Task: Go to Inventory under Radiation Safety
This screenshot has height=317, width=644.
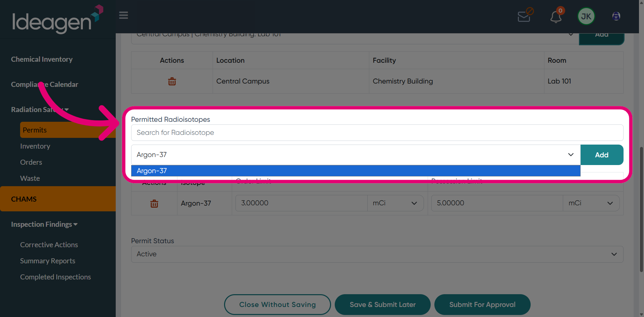Action: click(35, 146)
